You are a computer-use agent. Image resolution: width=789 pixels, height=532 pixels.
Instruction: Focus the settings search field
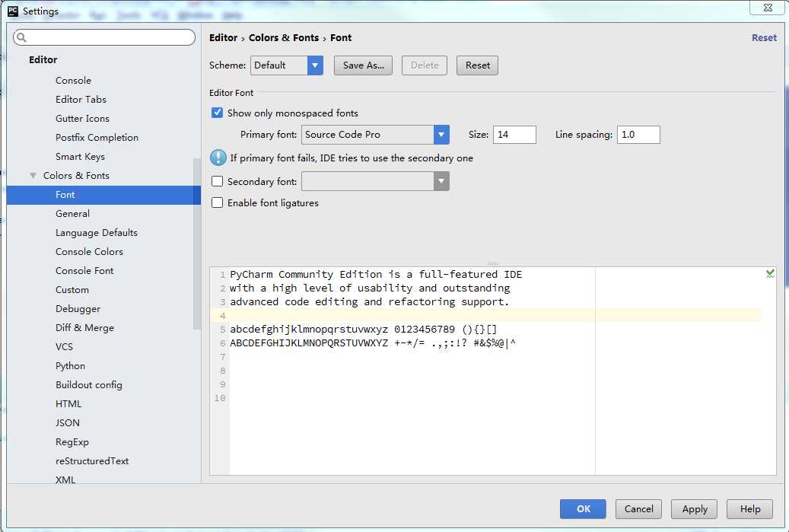[104, 37]
